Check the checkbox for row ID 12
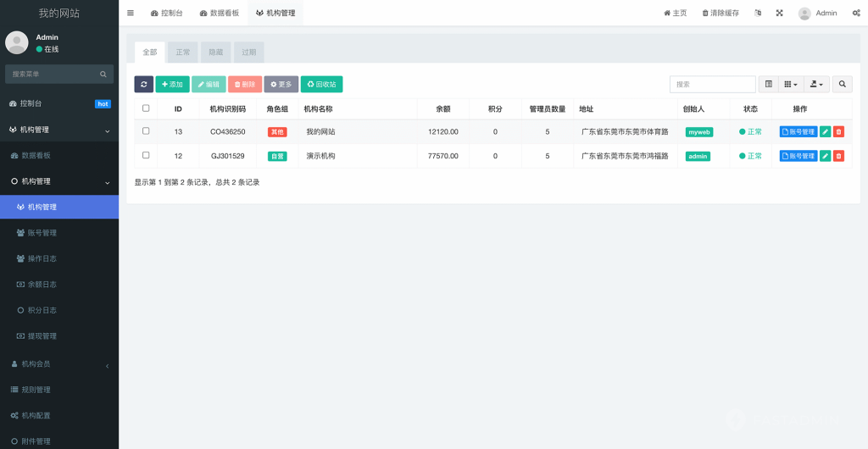This screenshot has width=868, height=449. point(146,156)
